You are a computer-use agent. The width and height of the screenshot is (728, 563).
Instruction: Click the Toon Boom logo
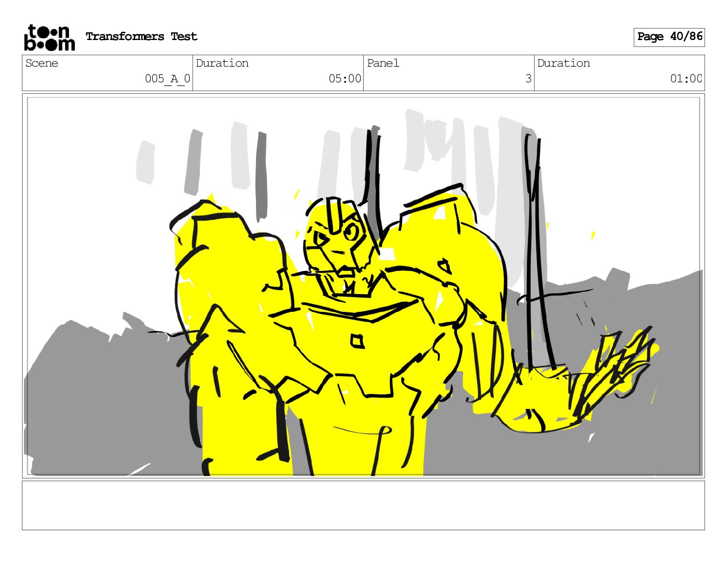(49, 37)
